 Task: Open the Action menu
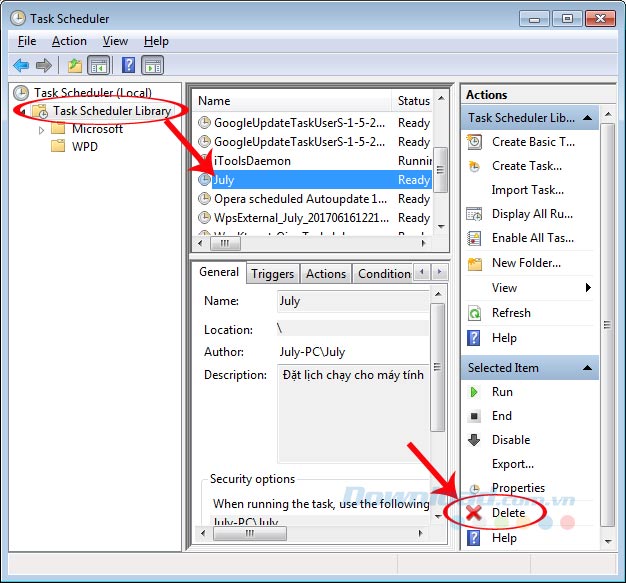coord(69,41)
